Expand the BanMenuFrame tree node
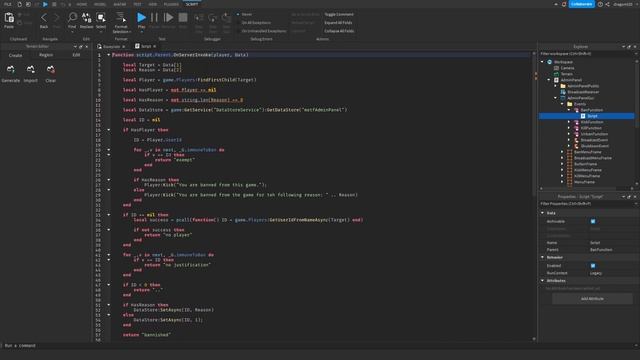Viewport: 640px width, 360px height. [x=562, y=152]
